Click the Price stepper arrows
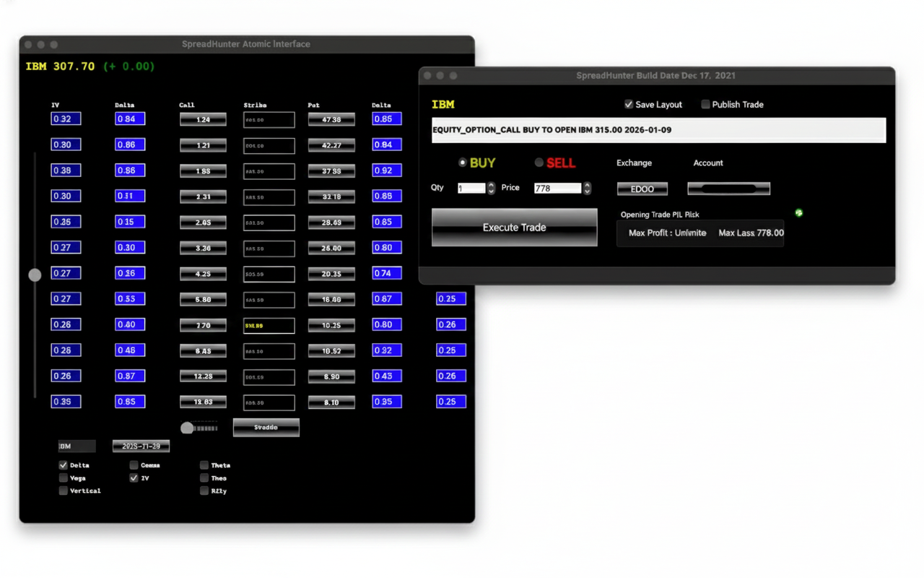Screen dimensions: 924x578 pos(588,188)
